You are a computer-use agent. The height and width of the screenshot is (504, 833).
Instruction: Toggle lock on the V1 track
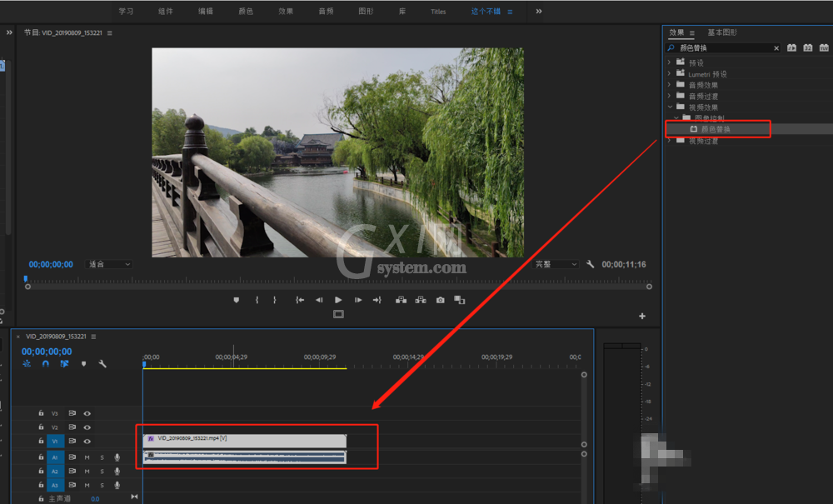pyautogui.click(x=41, y=441)
